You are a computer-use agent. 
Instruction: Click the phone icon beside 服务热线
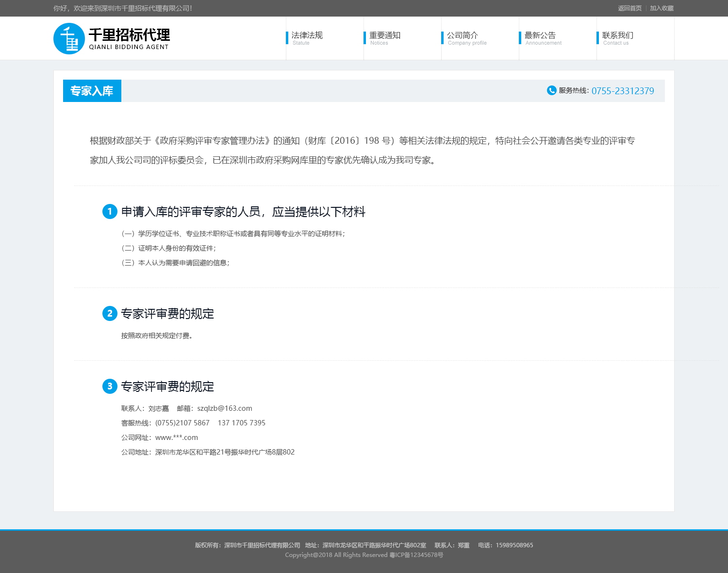[551, 90]
